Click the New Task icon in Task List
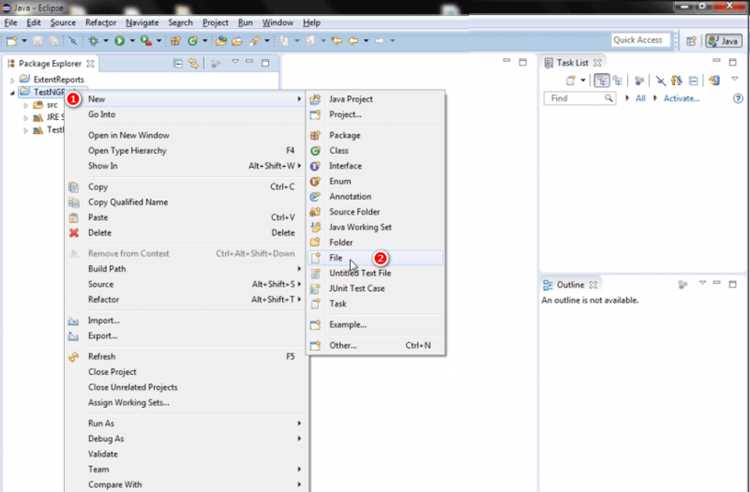 (x=570, y=81)
